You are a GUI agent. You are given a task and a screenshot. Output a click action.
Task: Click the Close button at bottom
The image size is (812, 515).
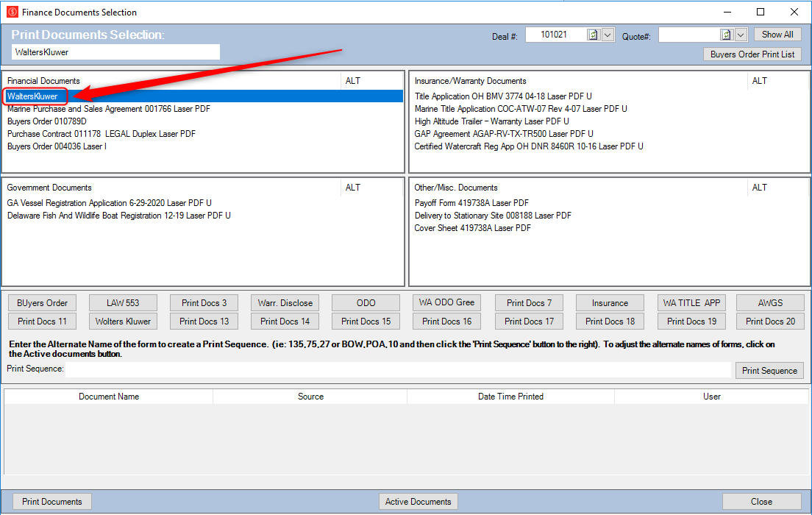pos(762,502)
